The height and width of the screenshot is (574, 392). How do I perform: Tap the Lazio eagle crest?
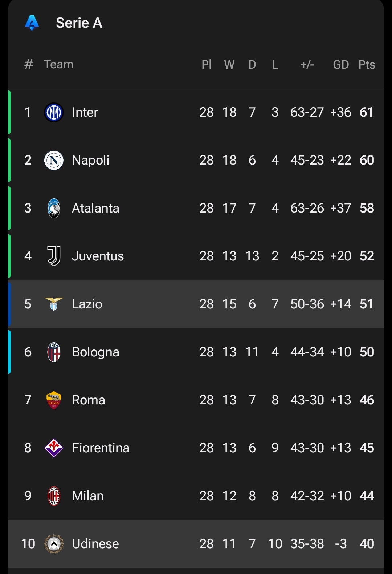point(54,304)
